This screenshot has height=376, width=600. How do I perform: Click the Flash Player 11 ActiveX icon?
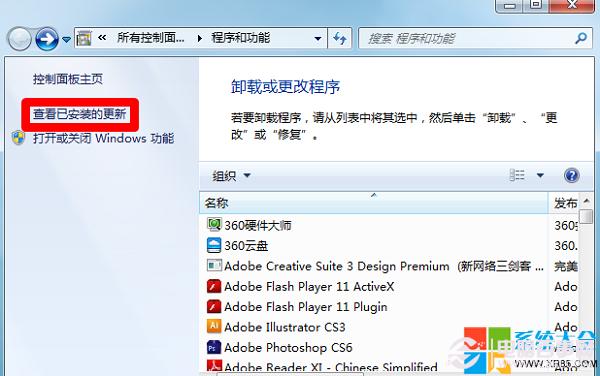214,286
